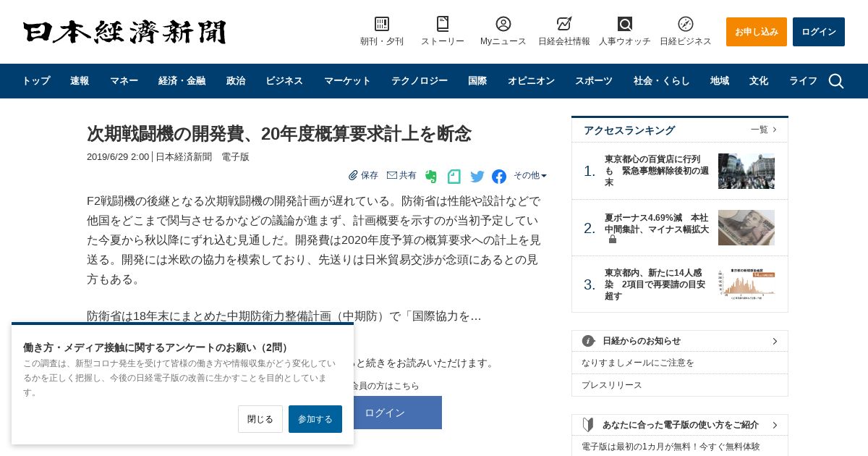Image resolution: width=868 pixels, height=456 pixels.
Task: Open ranking article 東京都心の百貨店に行列も
Action: click(x=657, y=171)
